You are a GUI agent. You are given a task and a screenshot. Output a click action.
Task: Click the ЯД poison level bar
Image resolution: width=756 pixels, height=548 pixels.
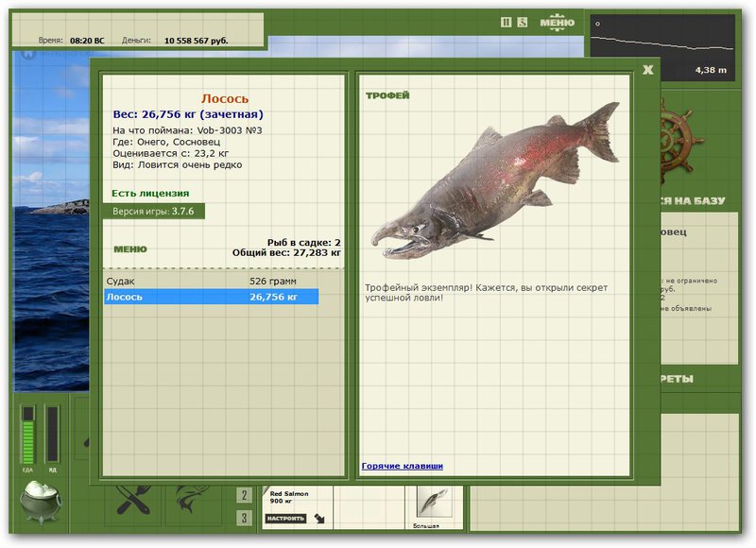[52, 435]
